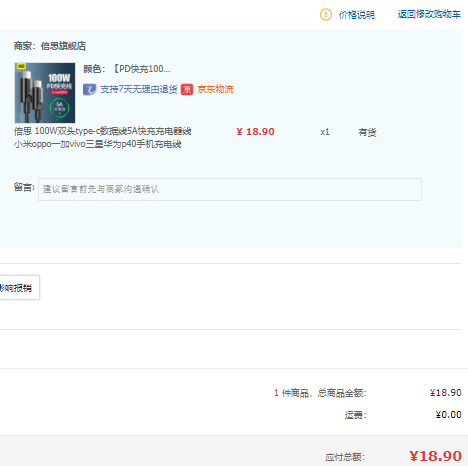Screen dimensions: 468x466
Task: Click the 7-day return policy icon
Action: pyautogui.click(x=89, y=89)
